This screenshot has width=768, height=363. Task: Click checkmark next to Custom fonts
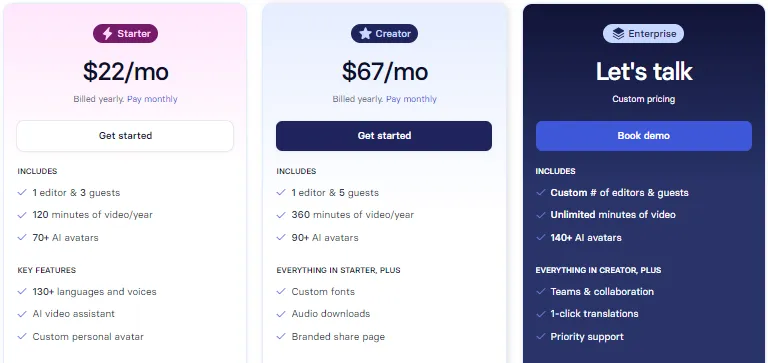tap(281, 291)
